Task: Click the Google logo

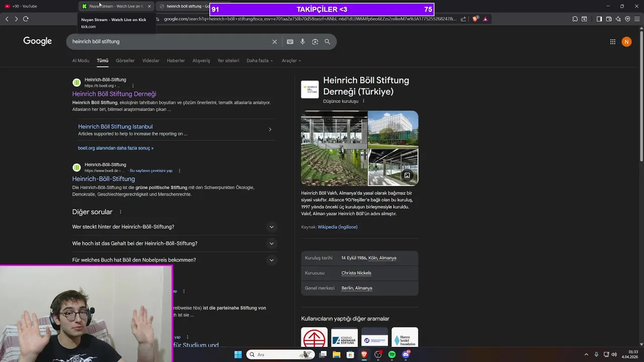Action: tap(38, 41)
